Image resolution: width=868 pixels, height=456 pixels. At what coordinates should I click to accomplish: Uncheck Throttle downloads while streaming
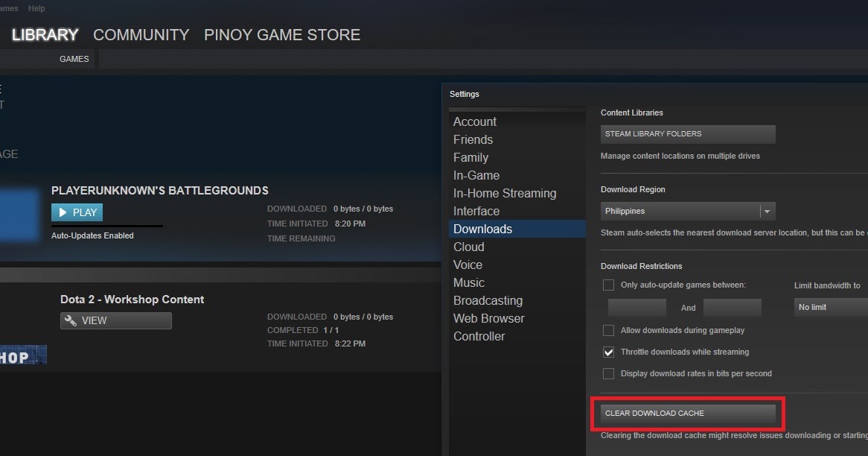tap(608, 352)
